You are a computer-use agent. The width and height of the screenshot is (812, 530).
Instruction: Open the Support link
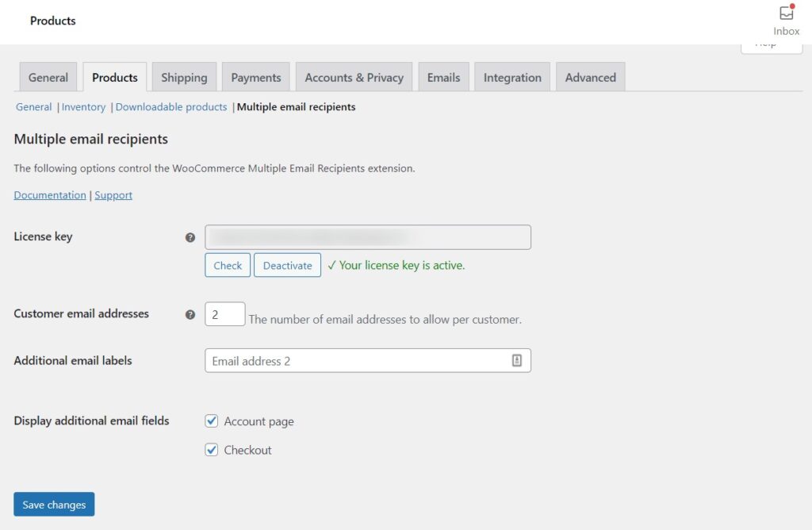pyautogui.click(x=113, y=194)
